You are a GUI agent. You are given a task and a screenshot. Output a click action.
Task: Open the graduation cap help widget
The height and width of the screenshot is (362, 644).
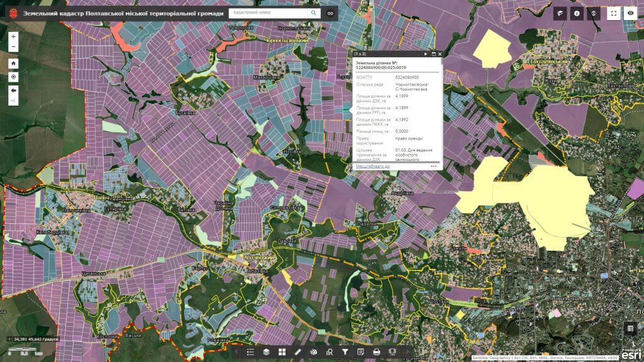(560, 13)
